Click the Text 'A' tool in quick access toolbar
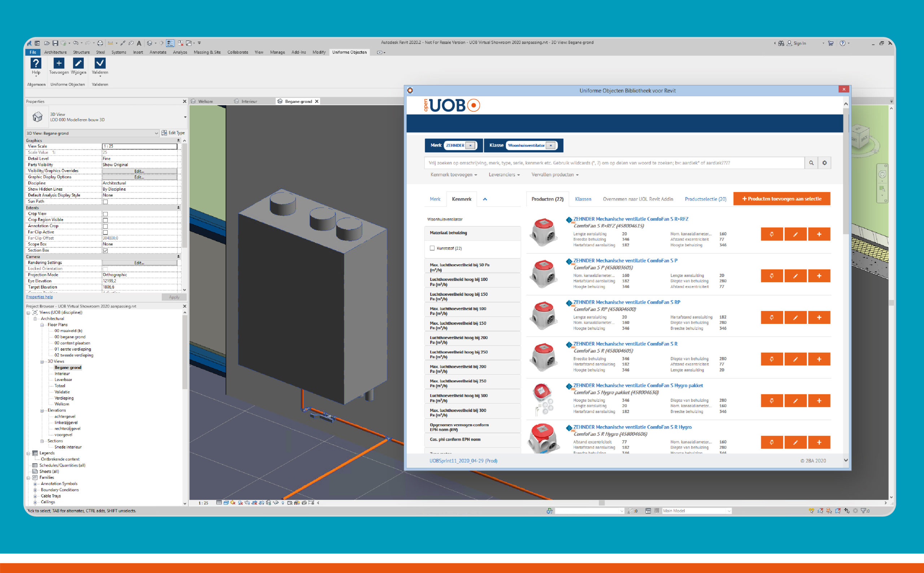Image resolution: width=924 pixels, height=573 pixels. [x=139, y=43]
